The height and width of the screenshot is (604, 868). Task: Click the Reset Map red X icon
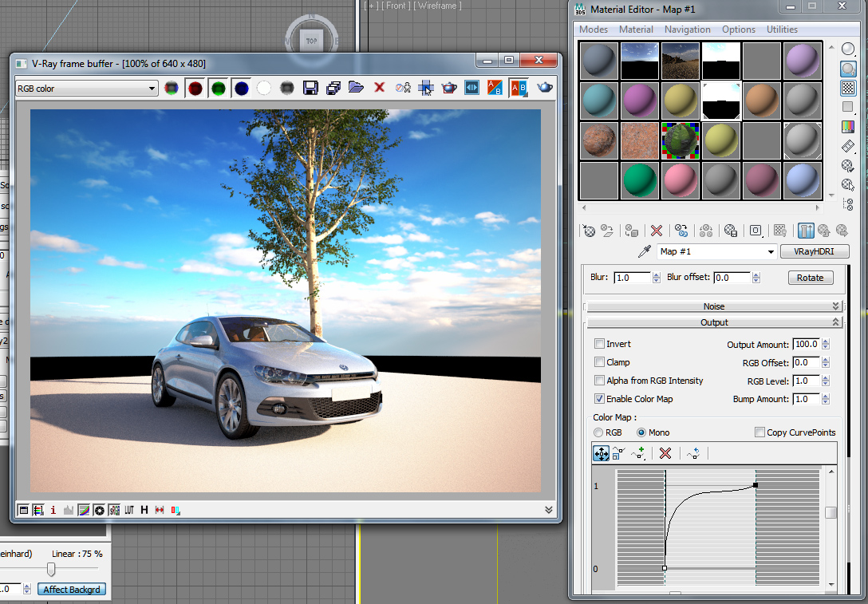tap(657, 231)
